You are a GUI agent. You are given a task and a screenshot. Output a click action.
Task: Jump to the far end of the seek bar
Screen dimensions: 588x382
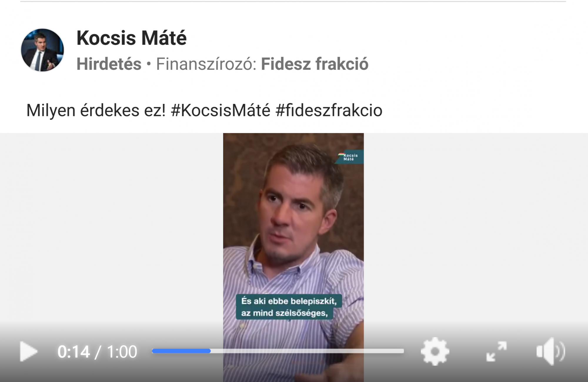pos(402,351)
